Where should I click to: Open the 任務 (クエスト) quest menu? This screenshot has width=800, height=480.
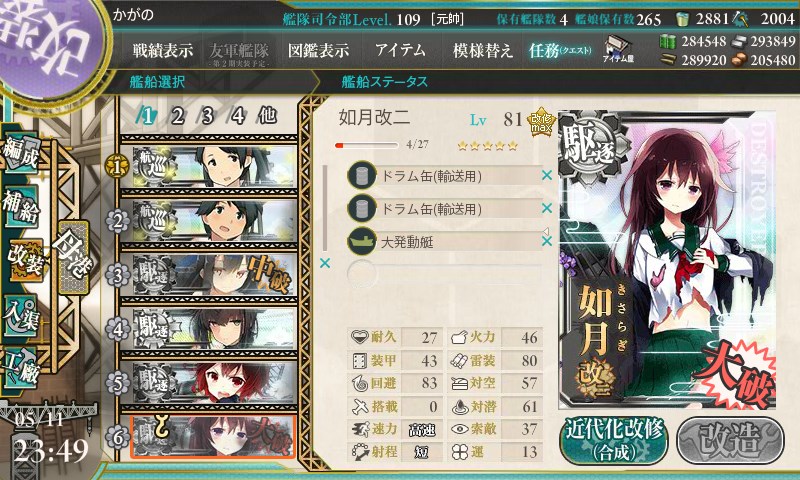click(x=559, y=50)
